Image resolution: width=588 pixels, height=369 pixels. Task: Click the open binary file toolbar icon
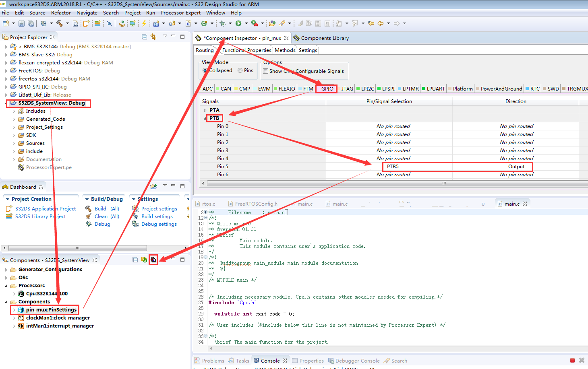[75, 24]
